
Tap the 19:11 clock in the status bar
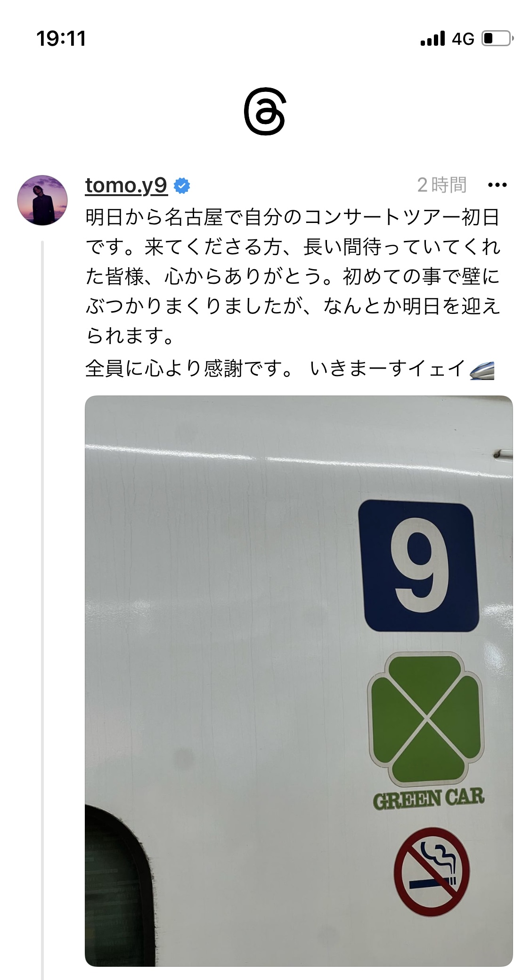pyautogui.click(x=61, y=39)
